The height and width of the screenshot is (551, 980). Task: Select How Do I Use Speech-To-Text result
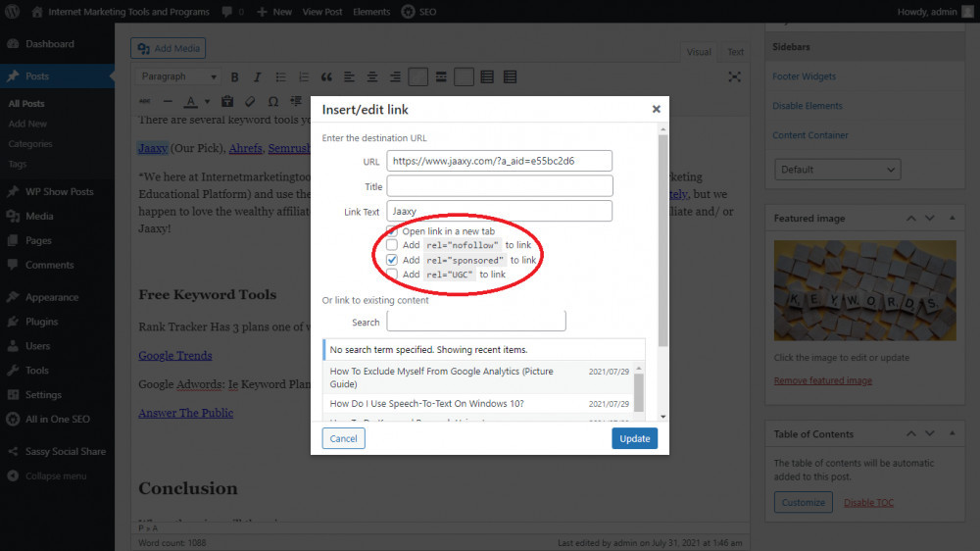click(479, 404)
